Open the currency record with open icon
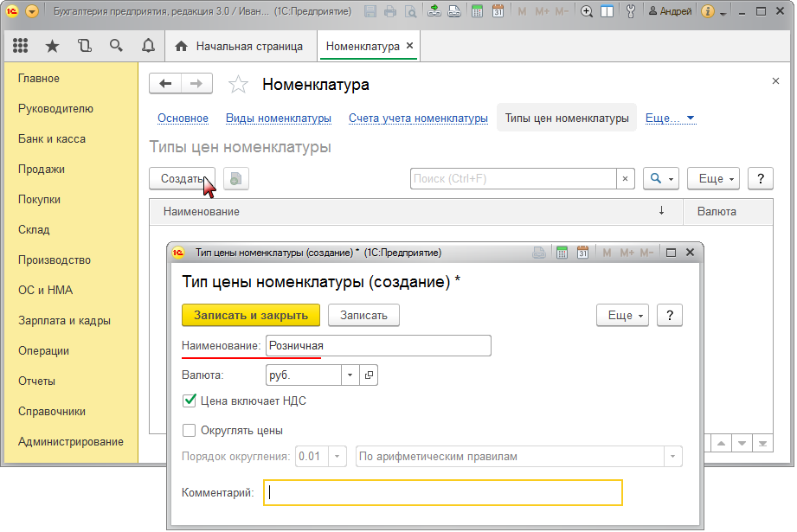The image size is (797, 532). (369, 375)
